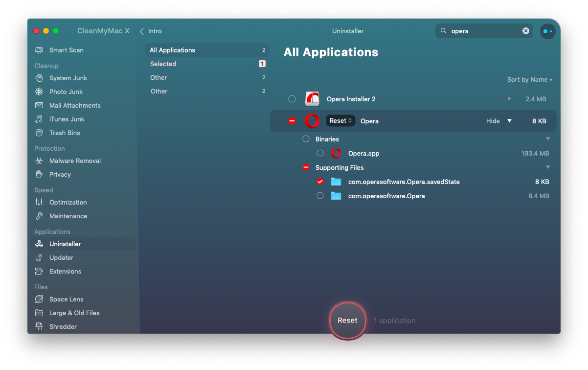Click the com.operasoftware.Opera folder icon
The width and height of the screenshot is (588, 370).
(336, 196)
